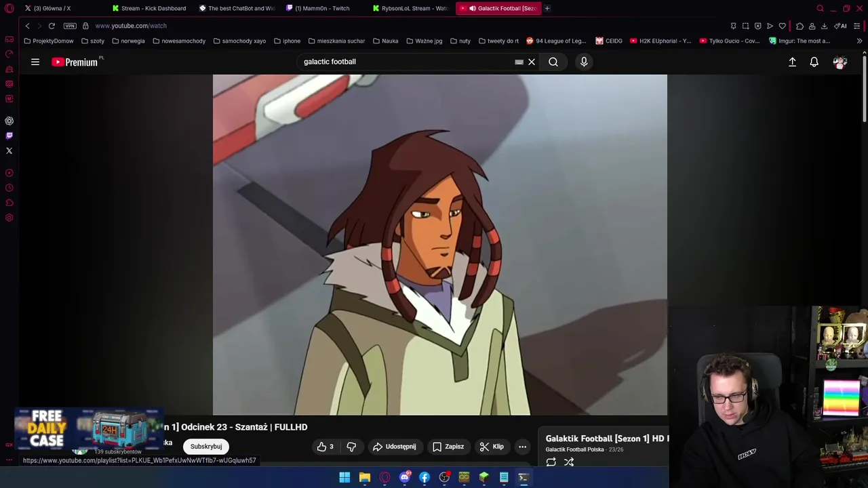Click the pin icon in address bar
Screen dimensions: 868x488
(x=733, y=26)
